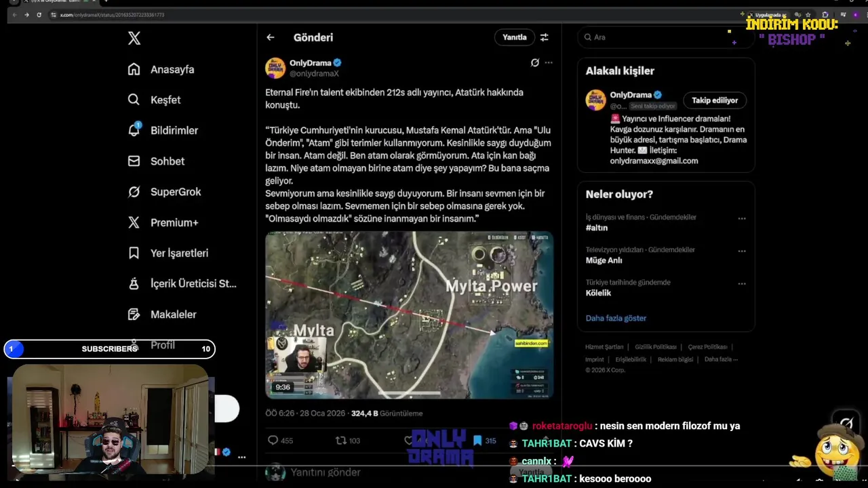Screen dimensions: 868x488
Task: Open Çerez Politikası footer link
Action: tap(707, 347)
